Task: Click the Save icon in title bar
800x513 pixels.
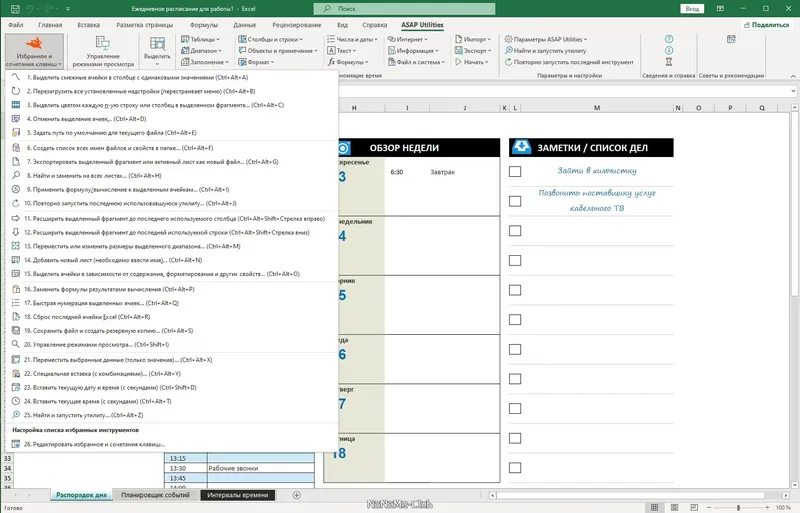Action: click(x=15, y=9)
